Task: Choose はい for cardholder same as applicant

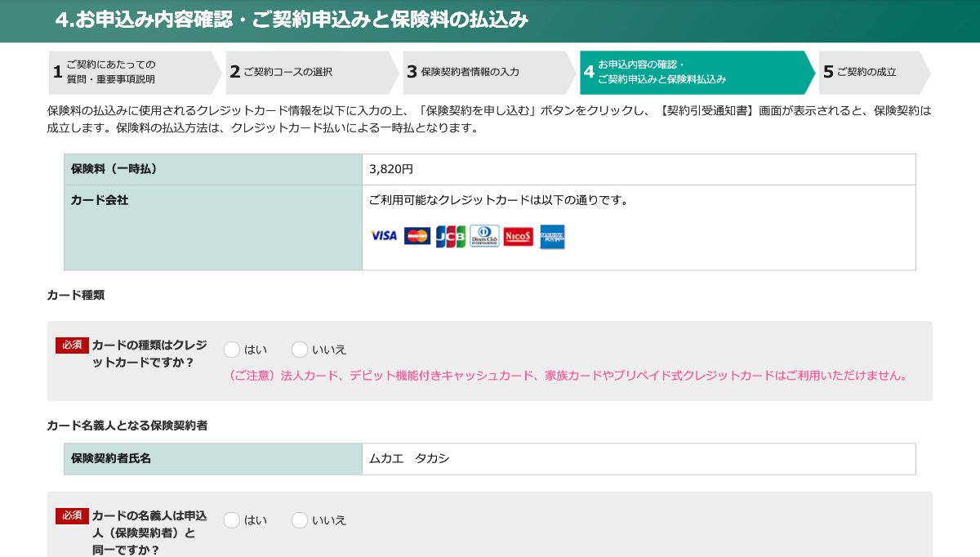Action: point(232,520)
